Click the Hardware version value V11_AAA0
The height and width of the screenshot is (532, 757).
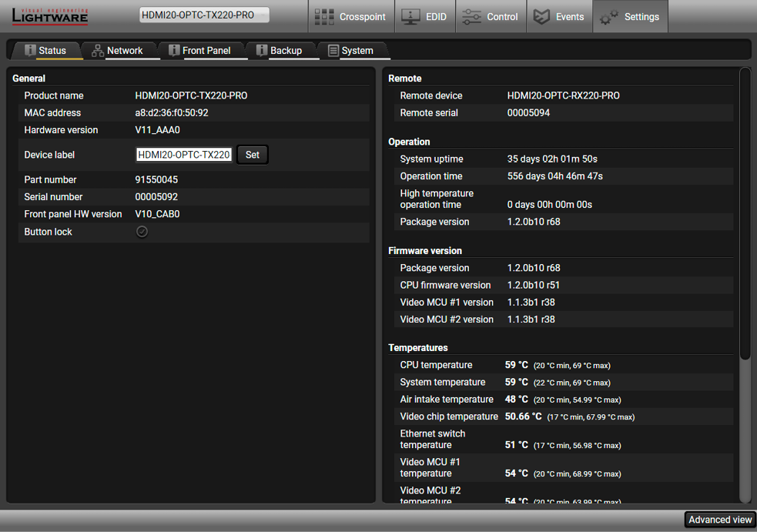coord(157,130)
